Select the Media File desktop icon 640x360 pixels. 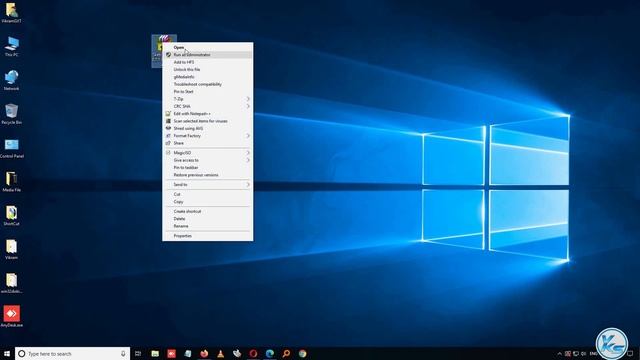pyautogui.click(x=11, y=182)
